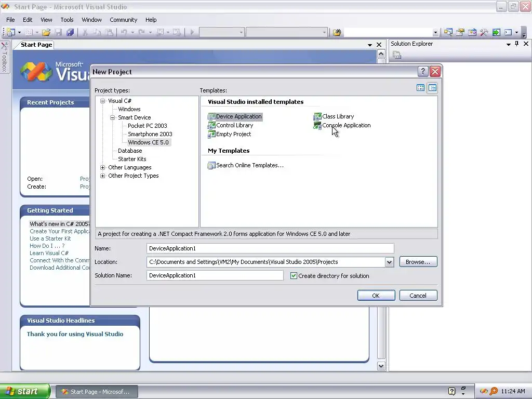Open the Solution Explorer window position menu
The height and width of the screenshot is (399, 532).
508,44
